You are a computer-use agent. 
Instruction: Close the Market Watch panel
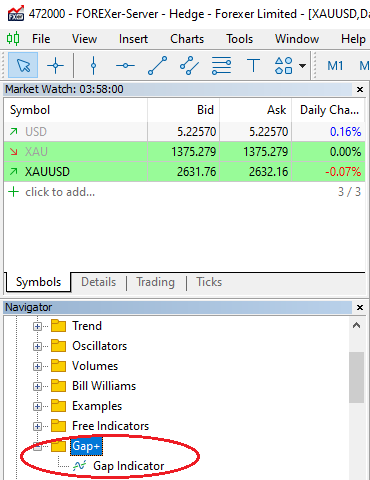coord(360,89)
